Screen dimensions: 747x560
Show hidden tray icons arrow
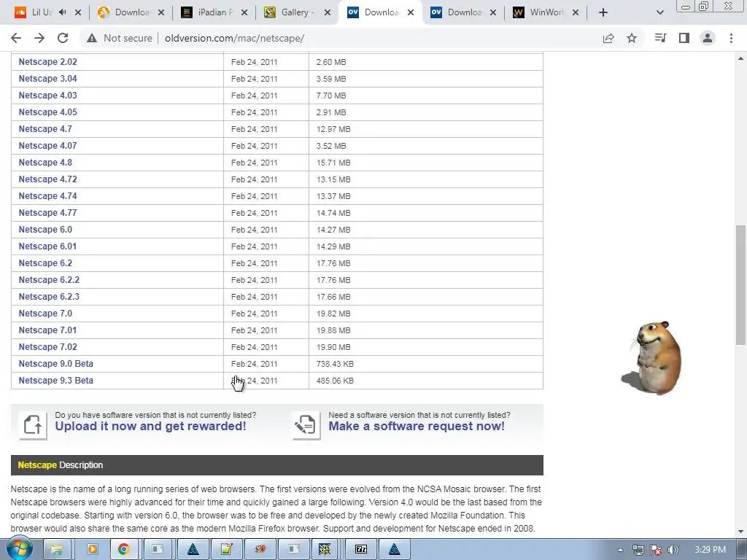pyautogui.click(x=620, y=550)
